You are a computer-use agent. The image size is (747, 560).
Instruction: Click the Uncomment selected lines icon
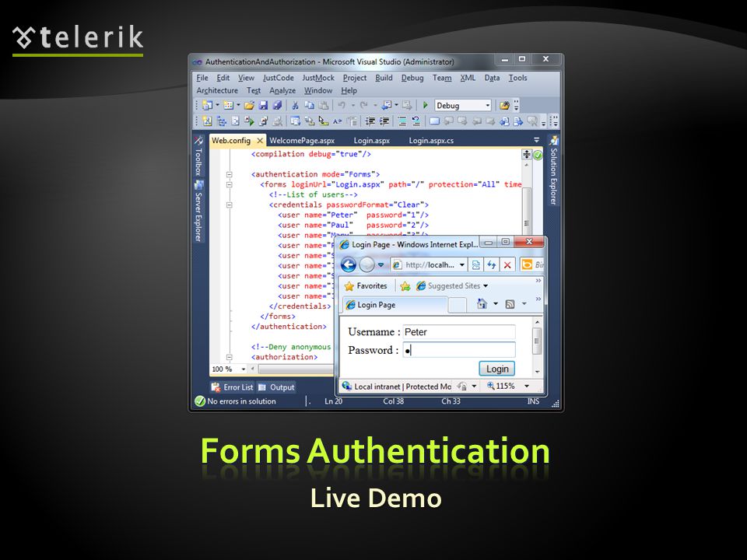(416, 121)
